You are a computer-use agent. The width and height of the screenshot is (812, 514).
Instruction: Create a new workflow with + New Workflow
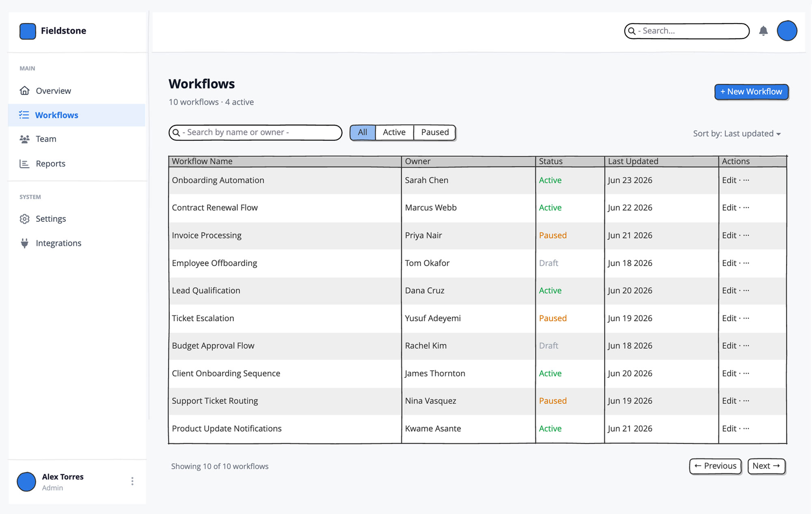pyautogui.click(x=751, y=92)
